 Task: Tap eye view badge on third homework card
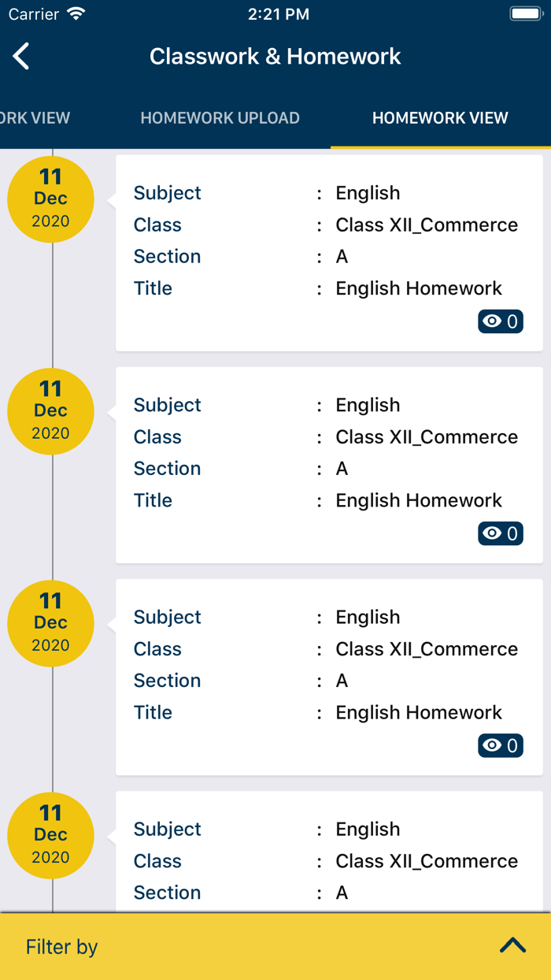pyautogui.click(x=501, y=745)
